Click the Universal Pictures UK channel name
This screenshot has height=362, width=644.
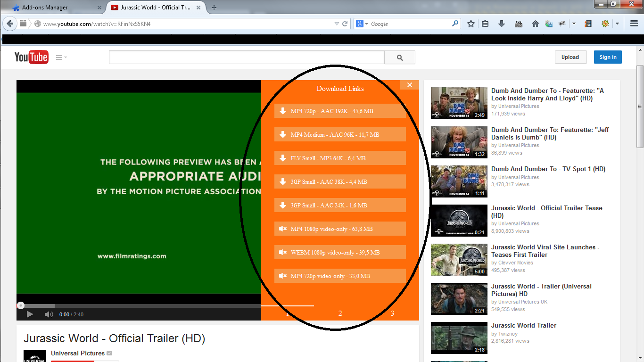click(x=523, y=302)
